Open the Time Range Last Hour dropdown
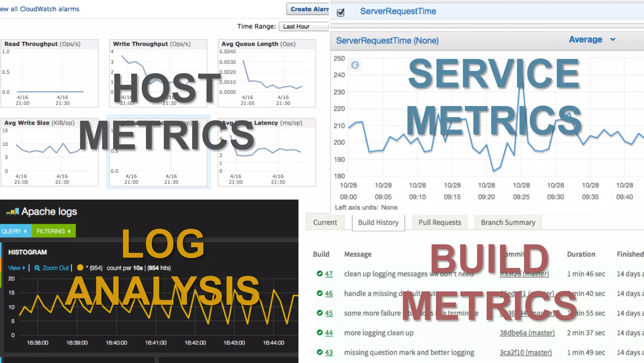This screenshot has width=644, height=363. 304,26
